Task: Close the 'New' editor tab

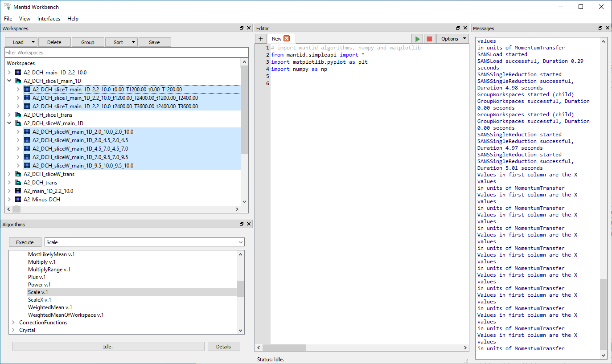Action: tap(287, 39)
